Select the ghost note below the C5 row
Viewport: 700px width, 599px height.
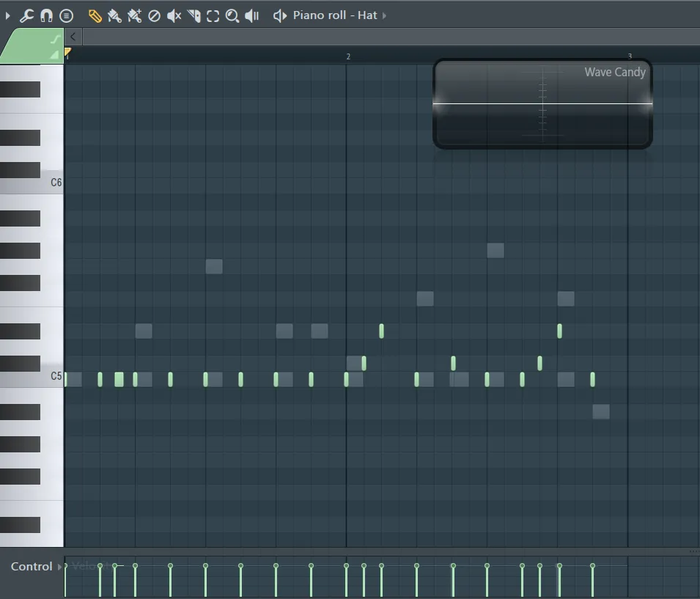(601, 411)
